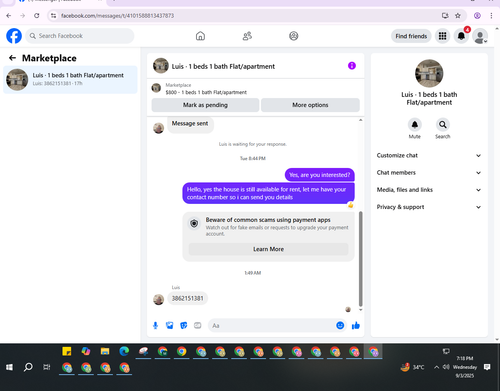The width and height of the screenshot is (500, 391).
Task: Click the "3862151381" message bubble
Action: coord(187,298)
